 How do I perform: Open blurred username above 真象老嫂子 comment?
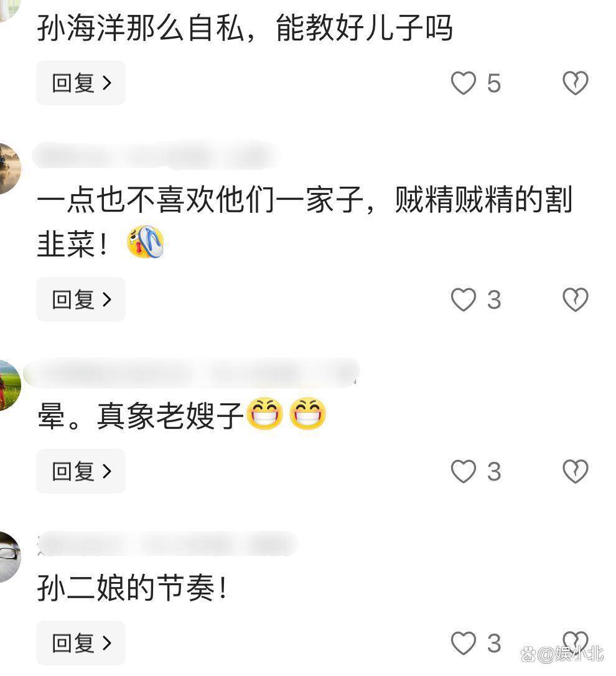pyautogui.click(x=192, y=372)
